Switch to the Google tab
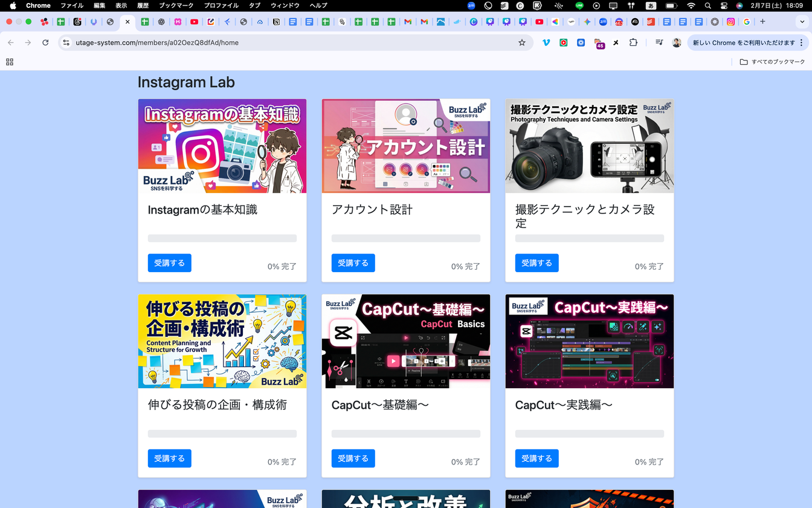 [x=747, y=22]
